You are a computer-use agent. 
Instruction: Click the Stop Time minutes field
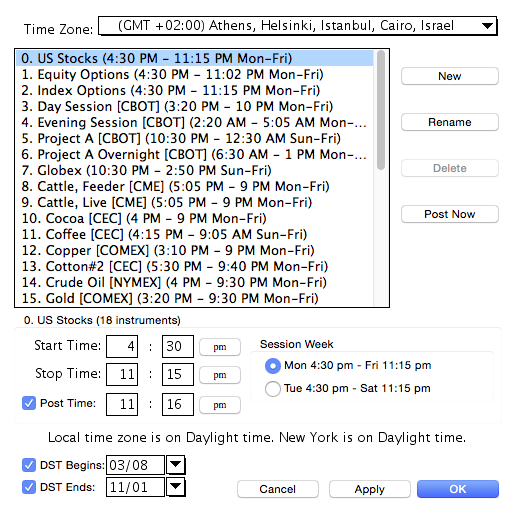tap(178, 374)
